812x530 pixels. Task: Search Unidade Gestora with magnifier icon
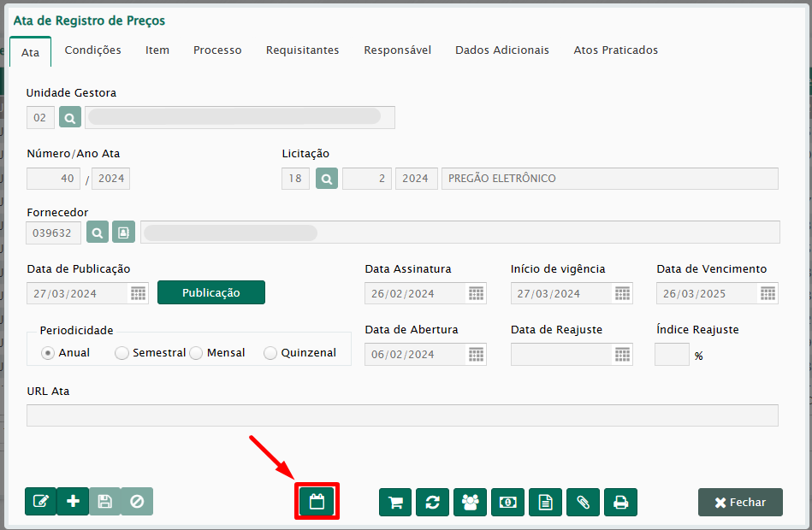[x=70, y=117]
